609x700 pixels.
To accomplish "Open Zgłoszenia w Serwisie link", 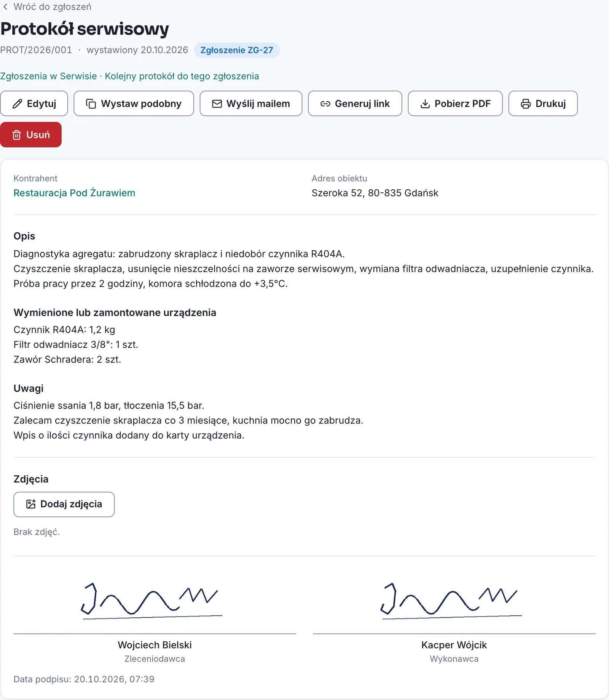I will pos(48,76).
